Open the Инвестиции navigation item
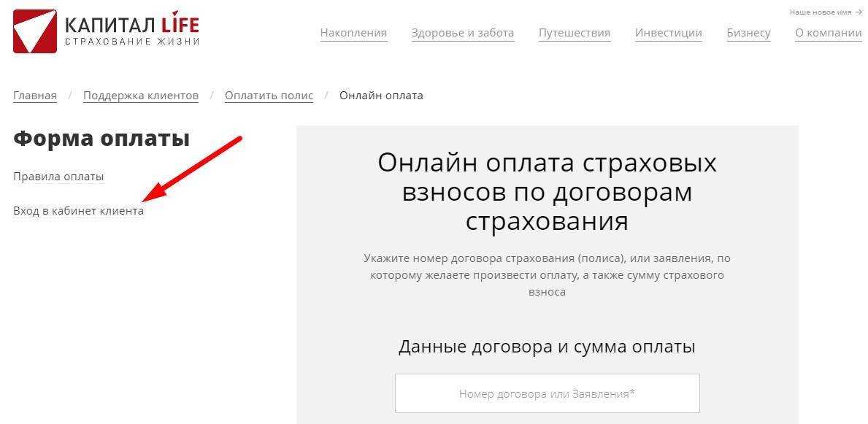This screenshot has height=424, width=868. 668,33
